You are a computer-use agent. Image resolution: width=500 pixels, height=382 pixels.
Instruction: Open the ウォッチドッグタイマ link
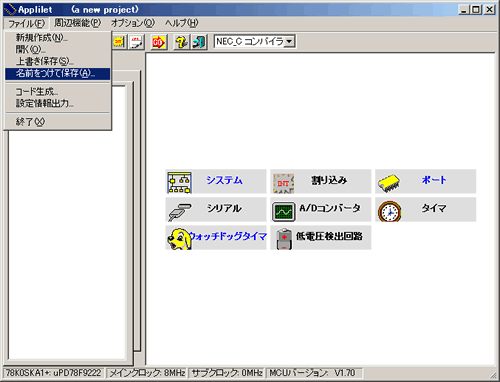coord(228,236)
